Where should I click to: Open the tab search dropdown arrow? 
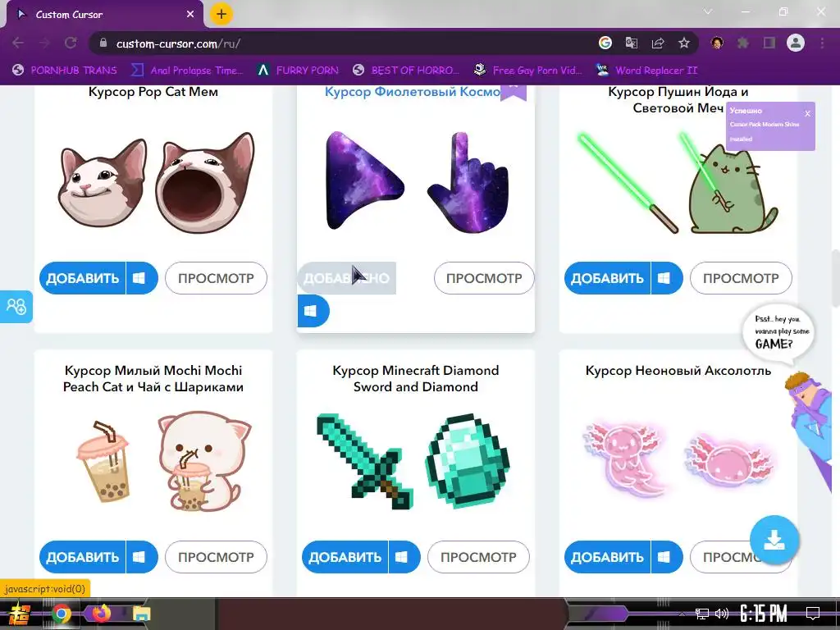(708, 11)
